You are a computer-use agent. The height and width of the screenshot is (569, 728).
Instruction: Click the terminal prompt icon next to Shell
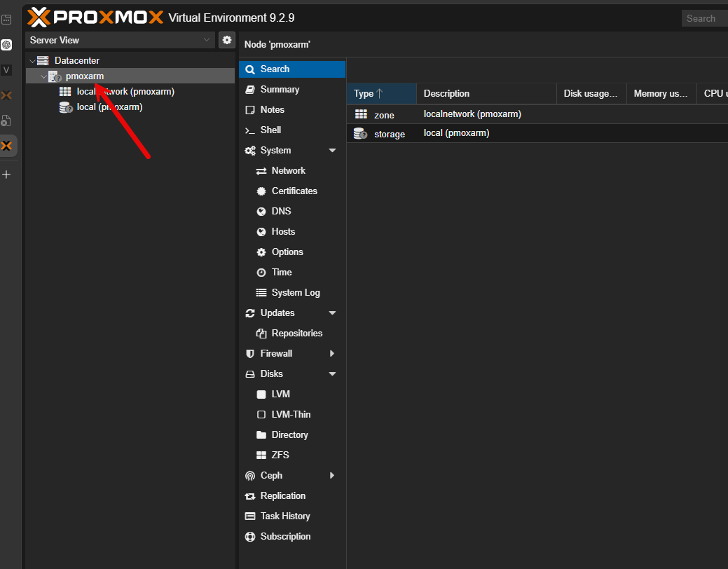[x=249, y=130]
